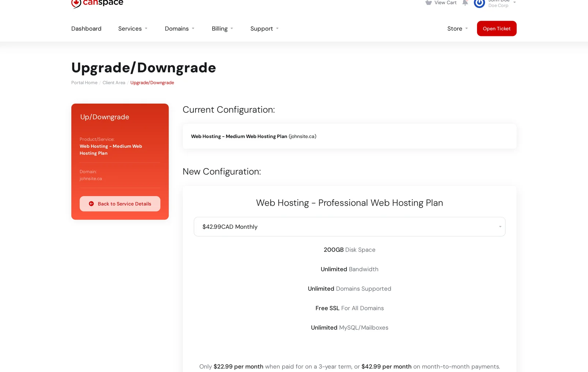
Task: Click the Up/Downgrade sidebar heading
Action: click(x=105, y=117)
